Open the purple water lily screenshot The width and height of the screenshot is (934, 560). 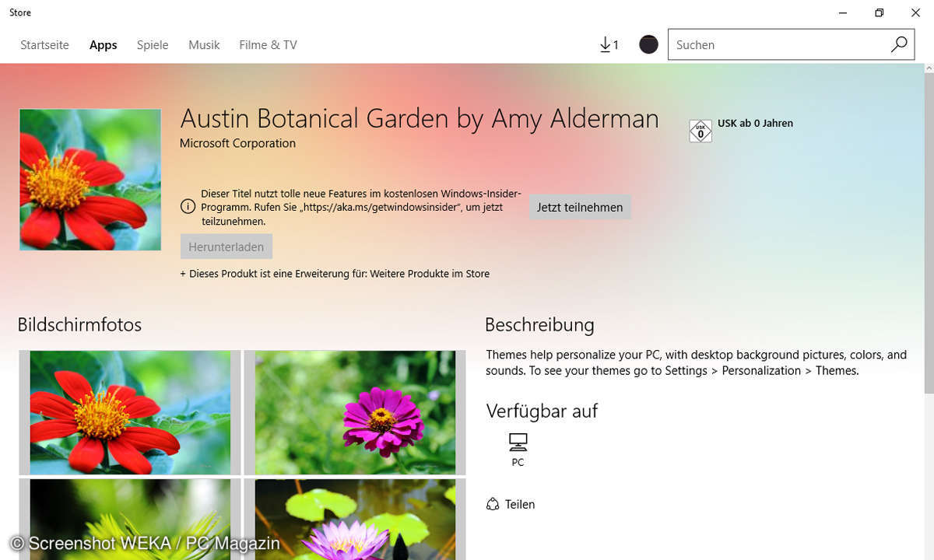355,520
